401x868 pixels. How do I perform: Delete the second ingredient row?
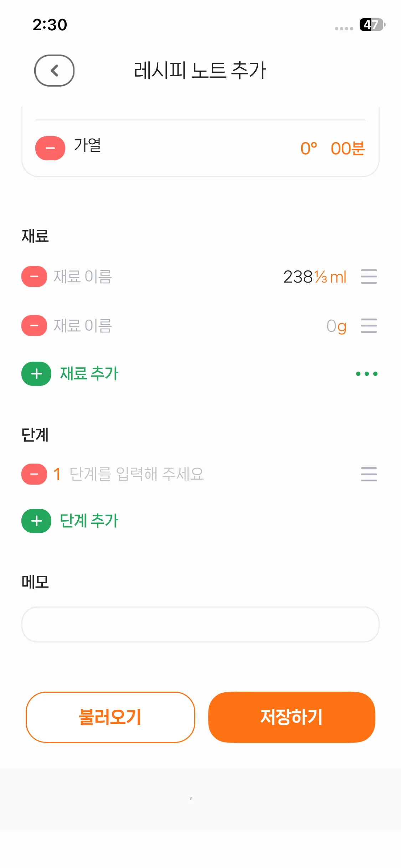point(34,326)
